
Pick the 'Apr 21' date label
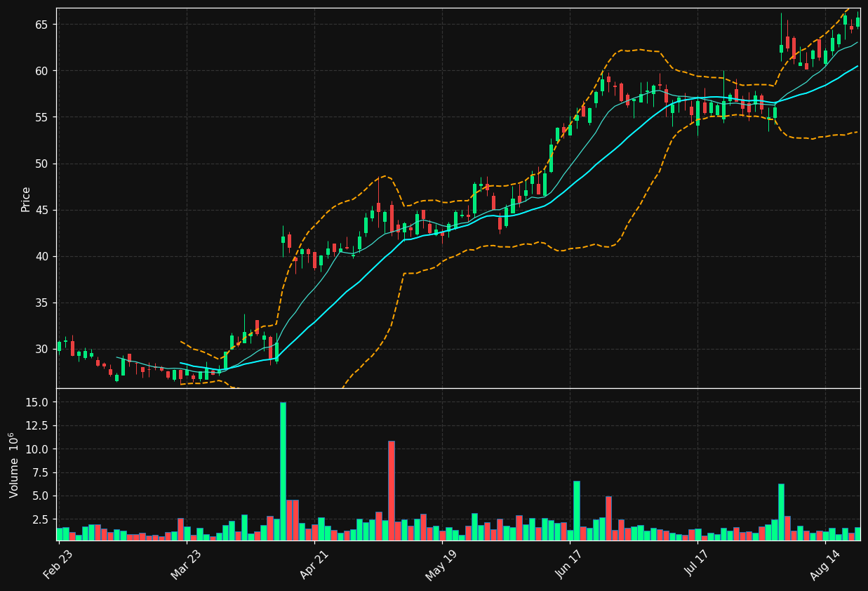(314, 565)
